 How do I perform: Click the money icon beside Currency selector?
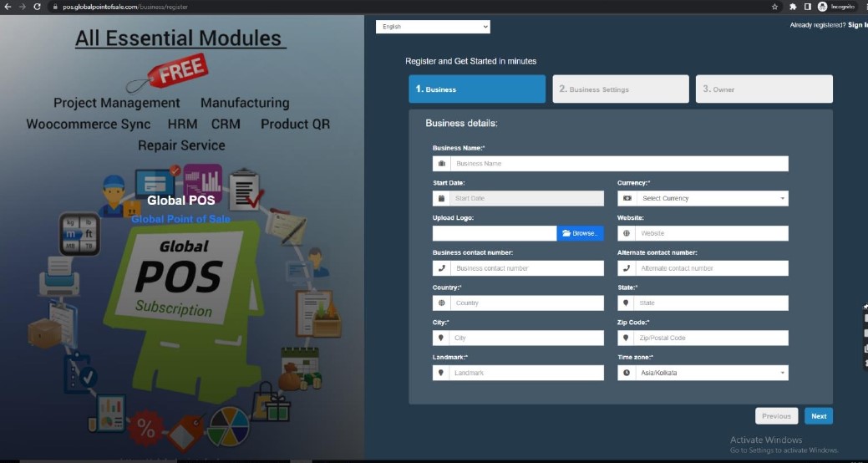pyautogui.click(x=627, y=199)
